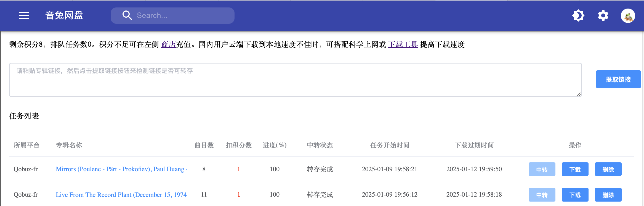Click the 曲目数 column header
Viewport: 644px width, 206px height.
tap(204, 145)
